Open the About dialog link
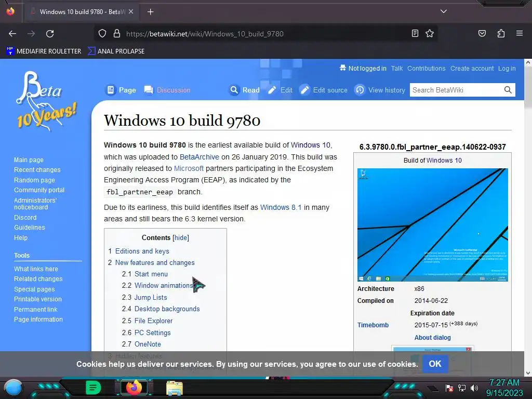The height and width of the screenshot is (399, 532). [x=433, y=338]
